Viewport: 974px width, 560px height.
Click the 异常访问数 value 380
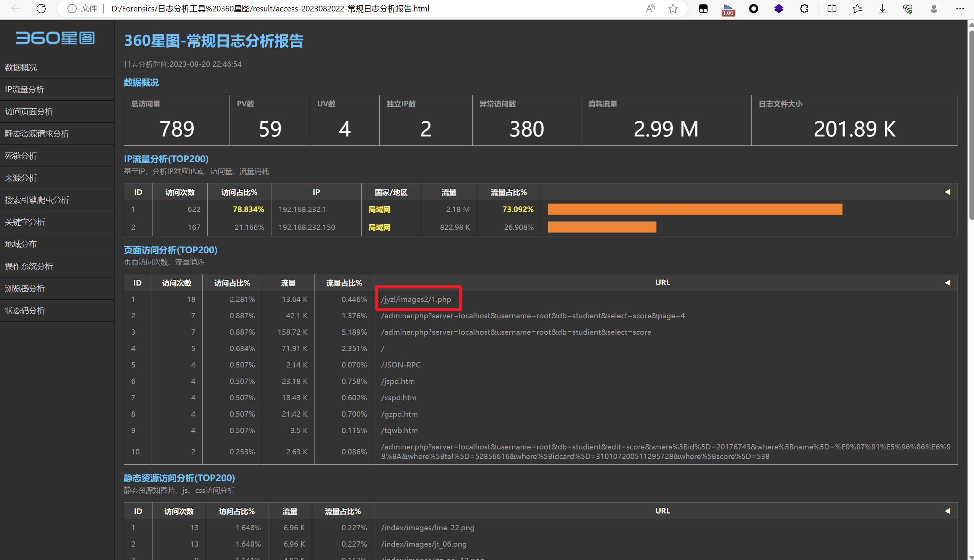coord(526,129)
